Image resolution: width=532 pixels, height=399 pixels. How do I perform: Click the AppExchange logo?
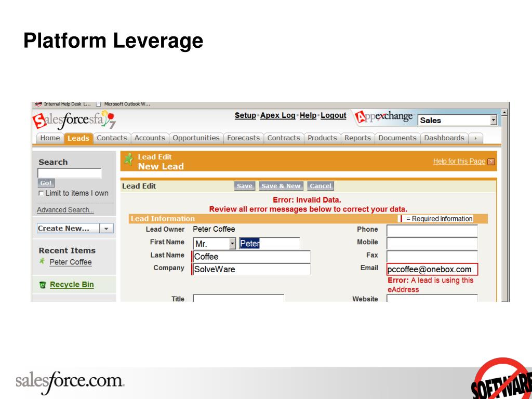(384, 117)
